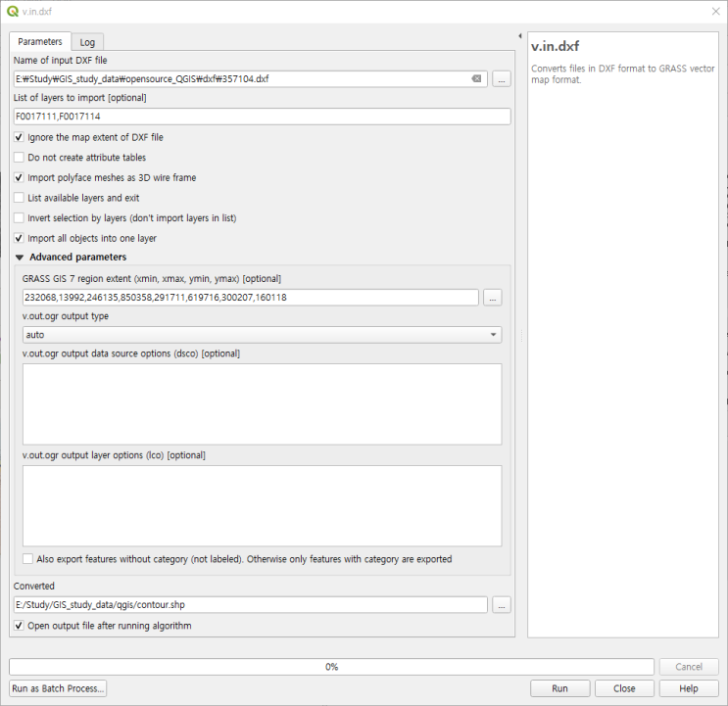
Task: Enable Also export features without category
Action: coord(27,559)
